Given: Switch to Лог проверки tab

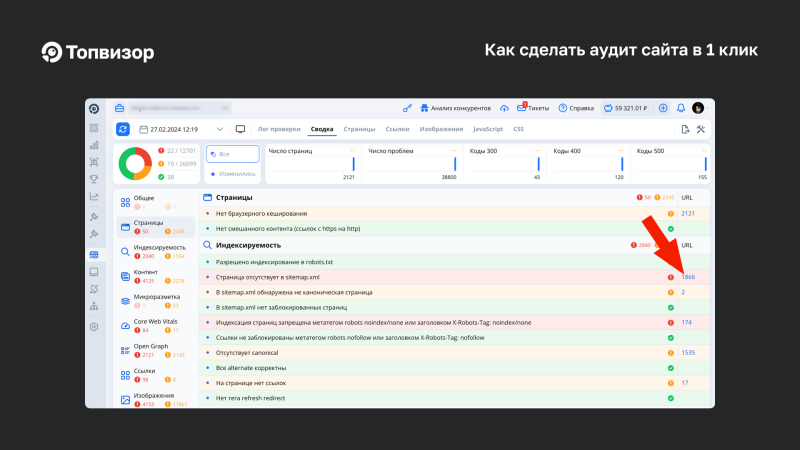Looking at the screenshot, I should click(279, 129).
